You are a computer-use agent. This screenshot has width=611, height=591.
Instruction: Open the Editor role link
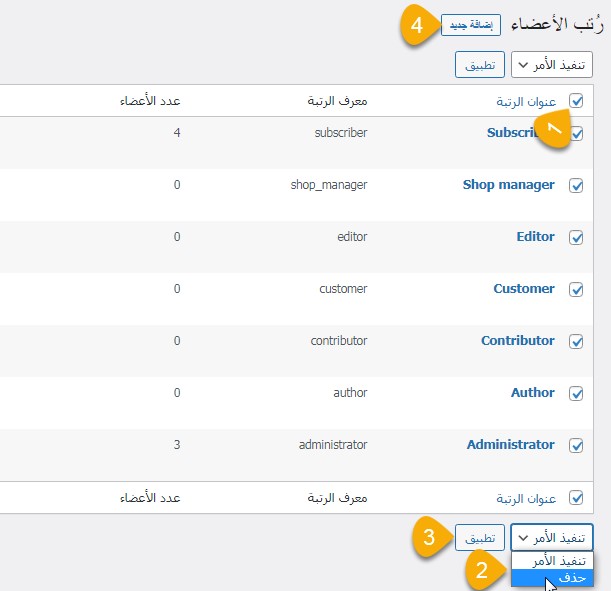(x=535, y=237)
